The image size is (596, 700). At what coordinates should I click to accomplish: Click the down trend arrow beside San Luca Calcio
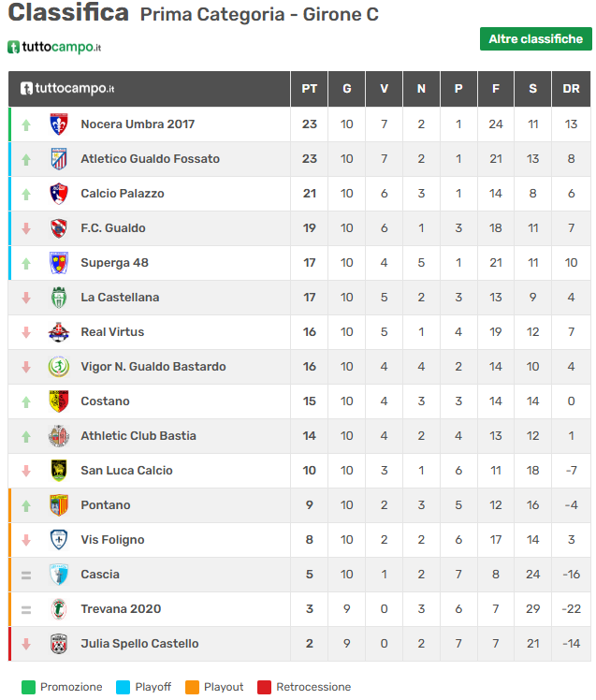[x=26, y=471]
